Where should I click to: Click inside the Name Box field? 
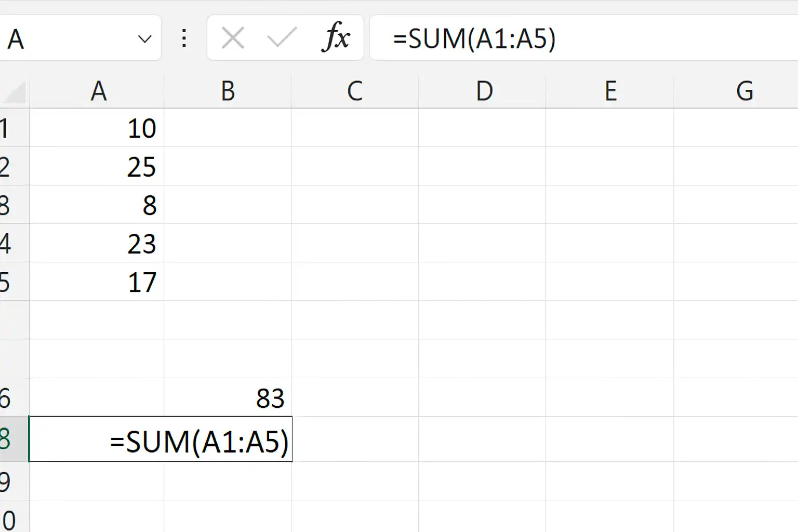68,38
